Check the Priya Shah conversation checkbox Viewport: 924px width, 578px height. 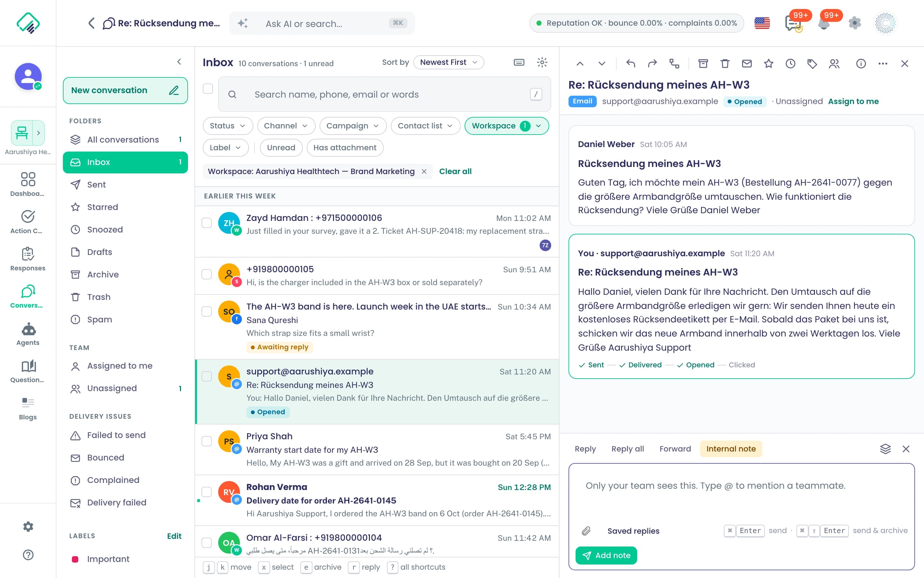tap(207, 441)
